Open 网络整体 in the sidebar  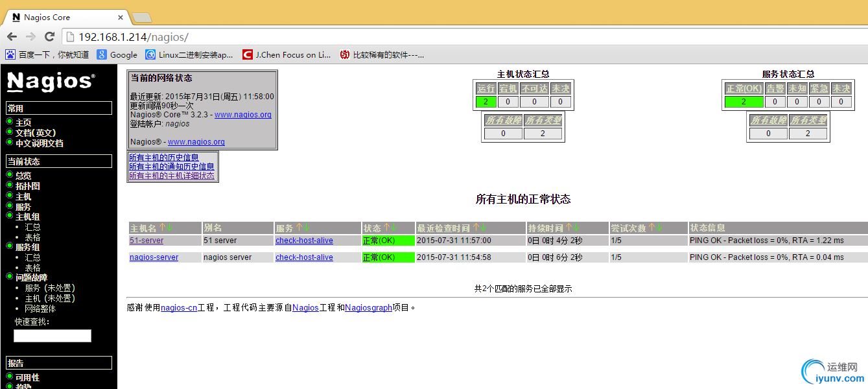click(x=40, y=309)
